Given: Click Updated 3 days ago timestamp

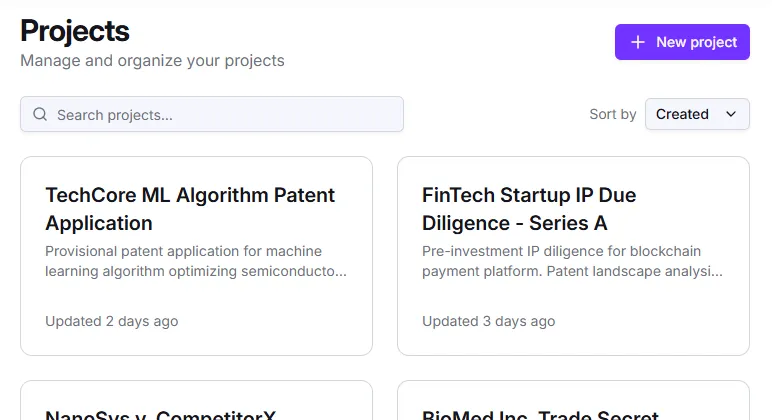Looking at the screenshot, I should (488, 321).
